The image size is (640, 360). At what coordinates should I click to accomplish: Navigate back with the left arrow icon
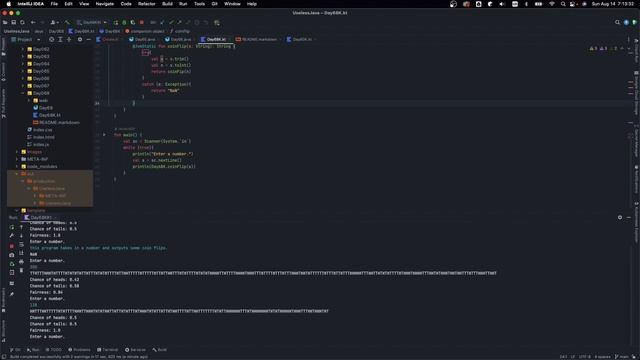(x=33, y=22)
